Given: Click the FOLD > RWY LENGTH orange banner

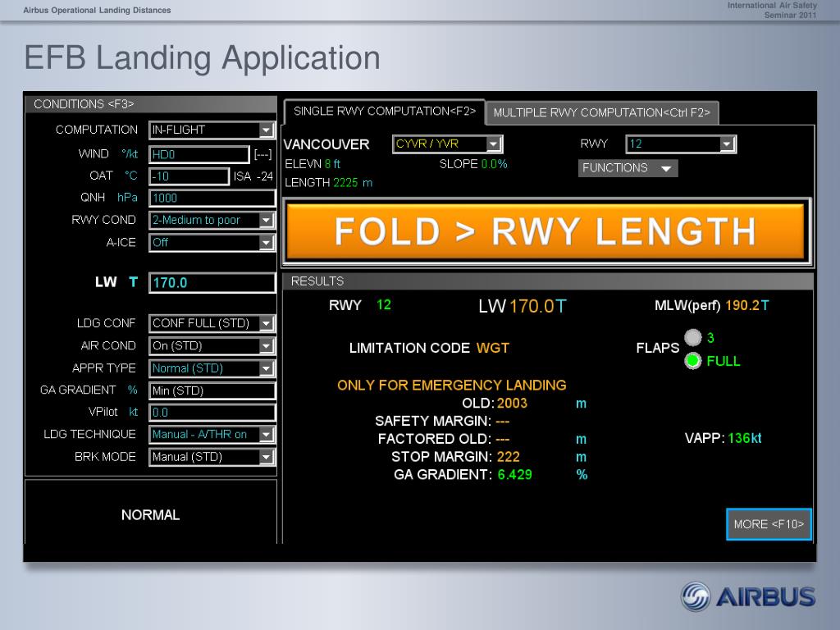Looking at the screenshot, I should pyautogui.click(x=546, y=232).
